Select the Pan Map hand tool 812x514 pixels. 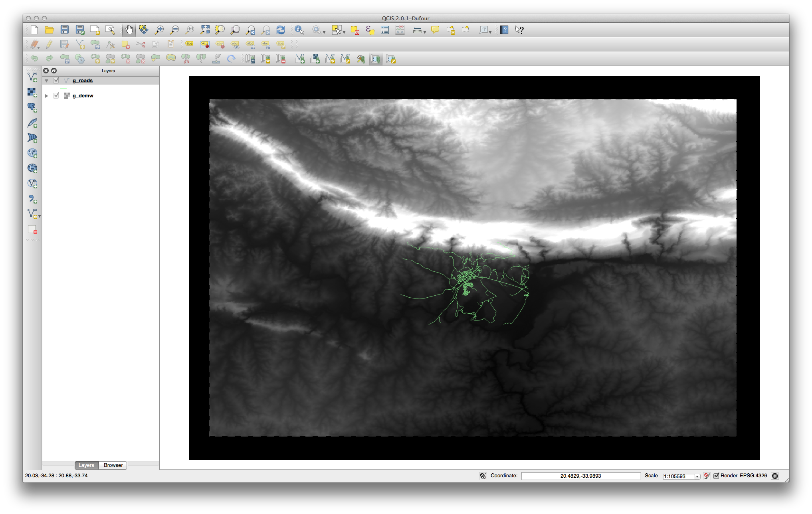pos(129,30)
